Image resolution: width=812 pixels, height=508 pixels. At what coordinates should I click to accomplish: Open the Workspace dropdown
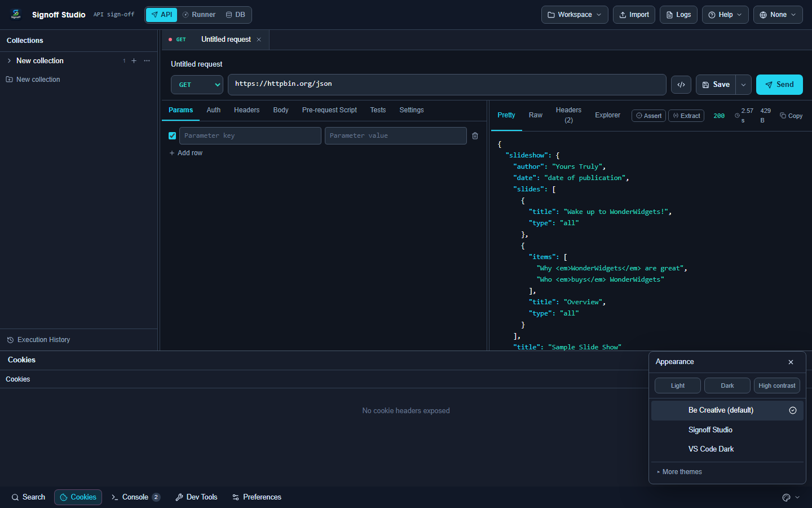(x=575, y=15)
